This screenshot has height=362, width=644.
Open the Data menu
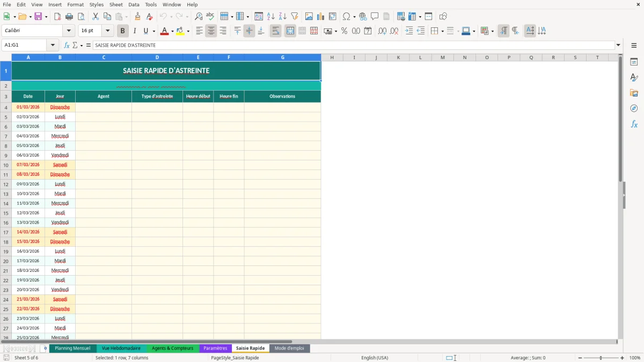click(x=134, y=4)
